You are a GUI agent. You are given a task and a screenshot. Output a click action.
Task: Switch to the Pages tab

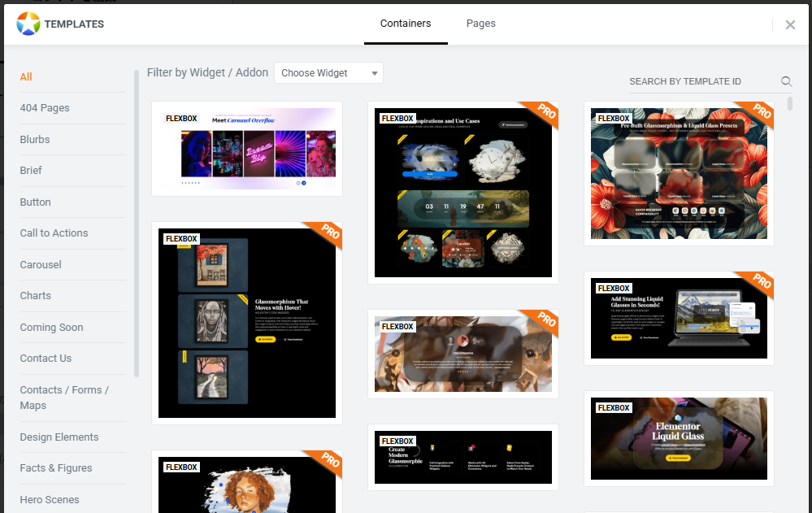click(480, 24)
